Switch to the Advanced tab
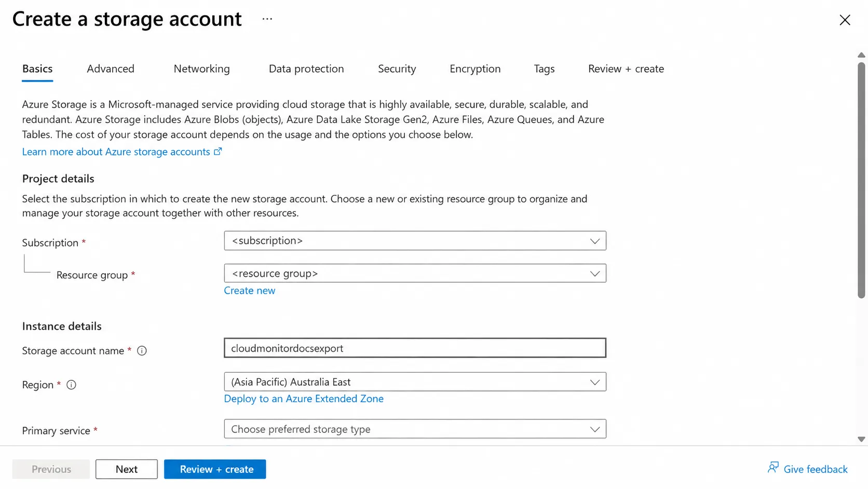The image size is (868, 489). [111, 69]
